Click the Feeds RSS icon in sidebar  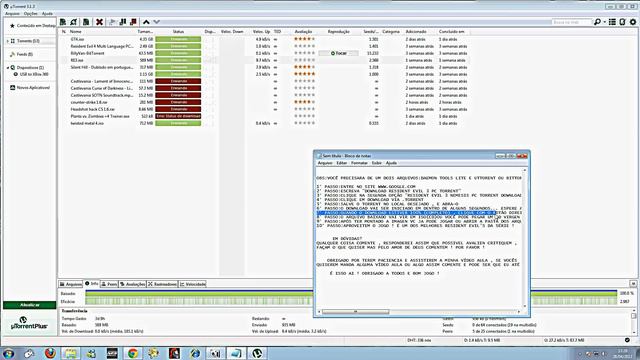(12, 54)
